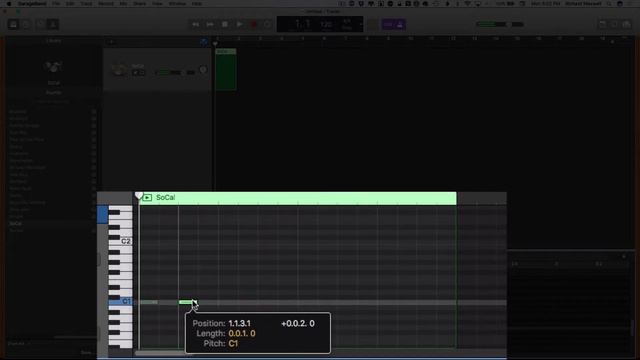Click the SoCal region header bar in editor
Image resolution: width=640 pixels, height=360 pixels.
[298, 198]
